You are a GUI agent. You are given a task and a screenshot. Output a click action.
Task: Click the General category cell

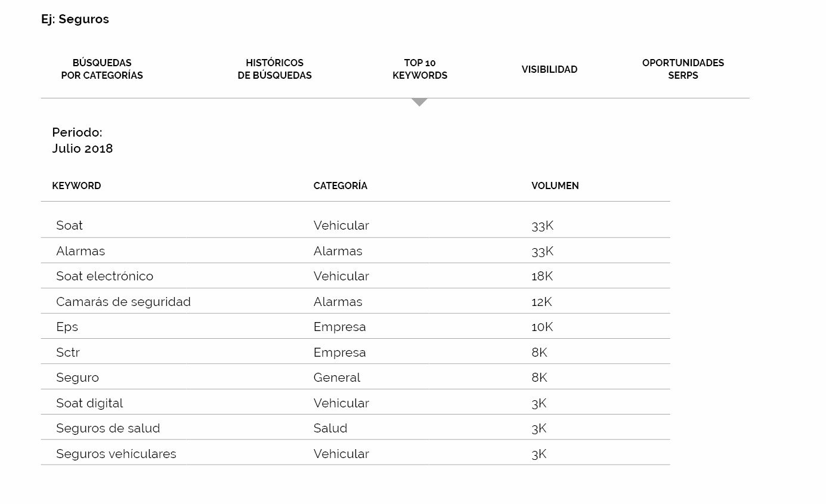click(x=337, y=378)
